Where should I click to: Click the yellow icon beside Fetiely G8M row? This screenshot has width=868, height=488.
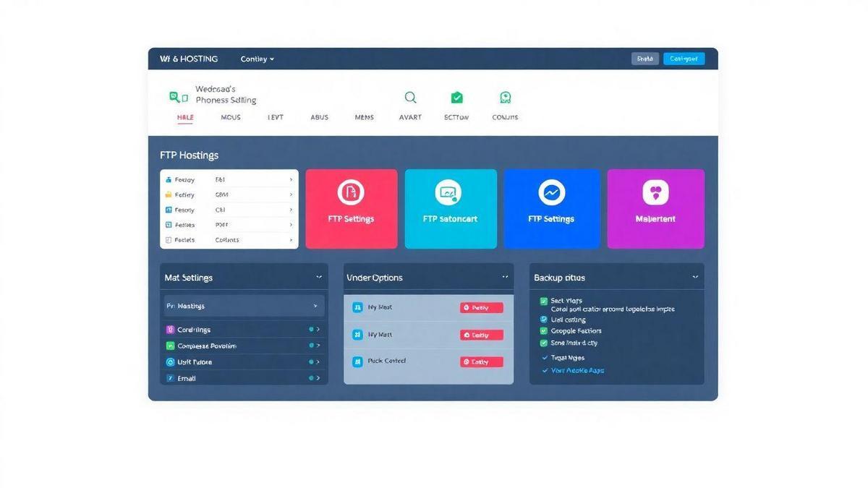(x=169, y=194)
